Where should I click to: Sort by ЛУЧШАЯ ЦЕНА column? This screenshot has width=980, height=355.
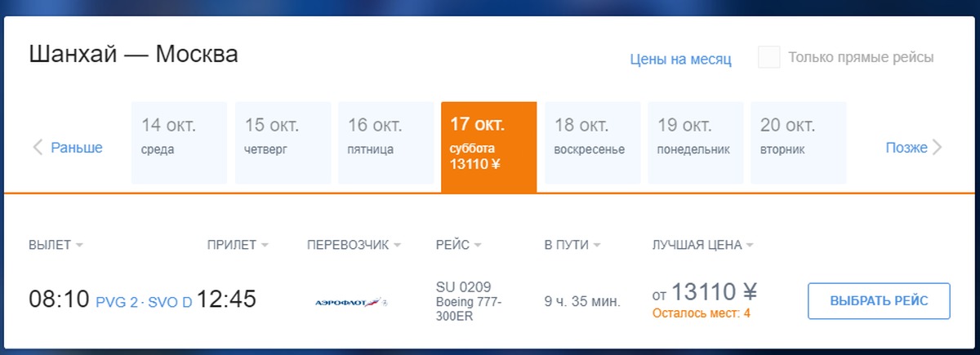pos(749,245)
